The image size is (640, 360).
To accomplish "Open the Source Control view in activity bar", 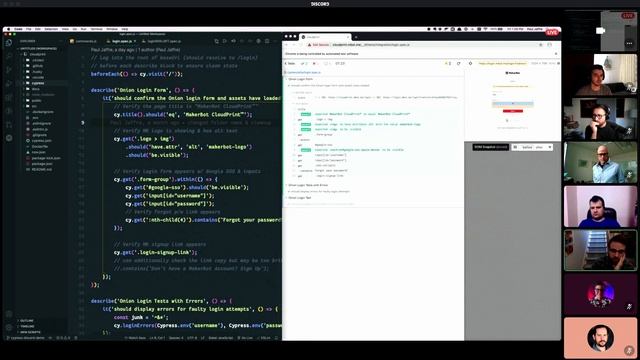I will tap(9, 70).
